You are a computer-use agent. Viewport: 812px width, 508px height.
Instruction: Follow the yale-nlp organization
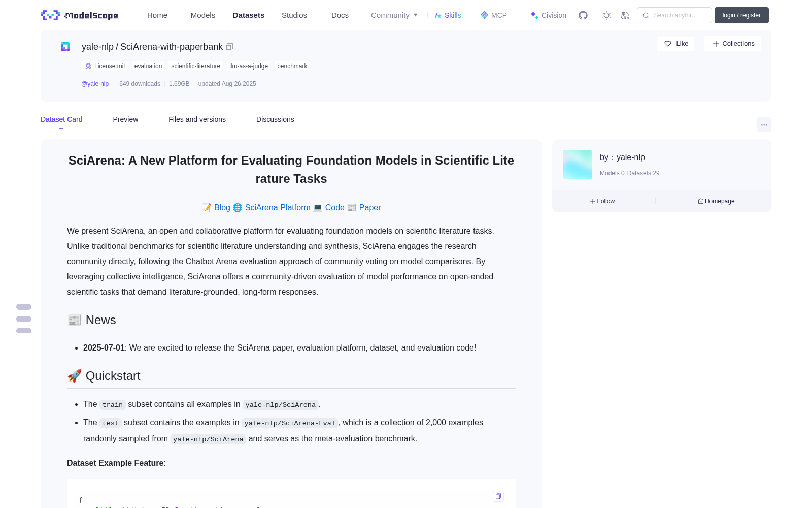(x=602, y=201)
